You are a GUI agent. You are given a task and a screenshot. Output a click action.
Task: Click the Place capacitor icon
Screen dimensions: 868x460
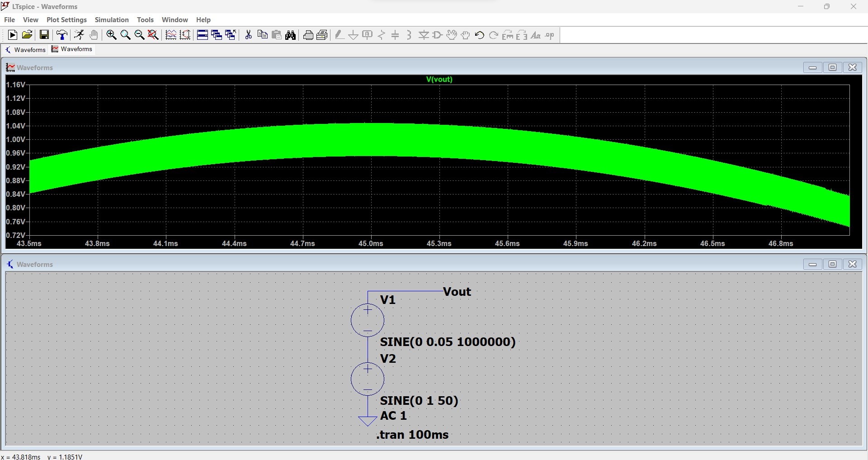(x=396, y=35)
